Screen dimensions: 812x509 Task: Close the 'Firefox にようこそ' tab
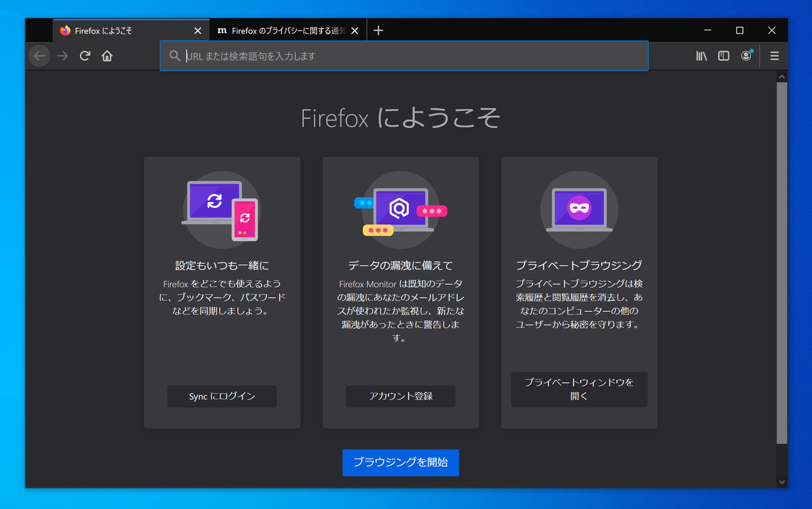click(x=198, y=30)
